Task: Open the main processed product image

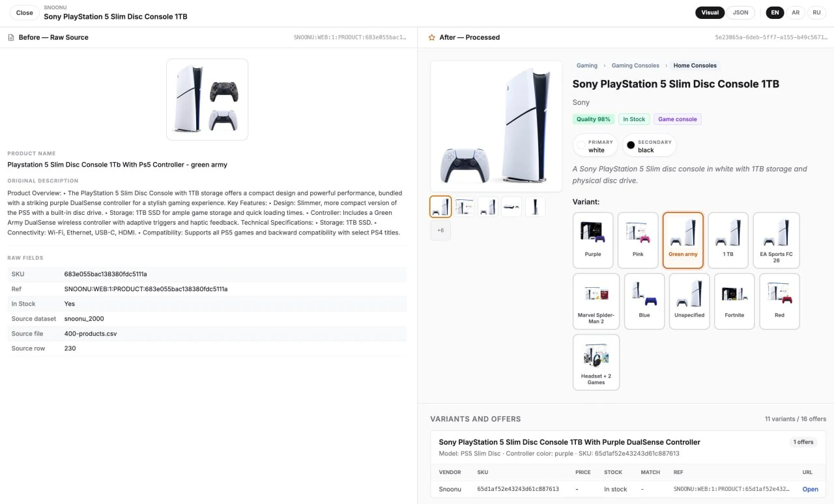Action: point(496,126)
